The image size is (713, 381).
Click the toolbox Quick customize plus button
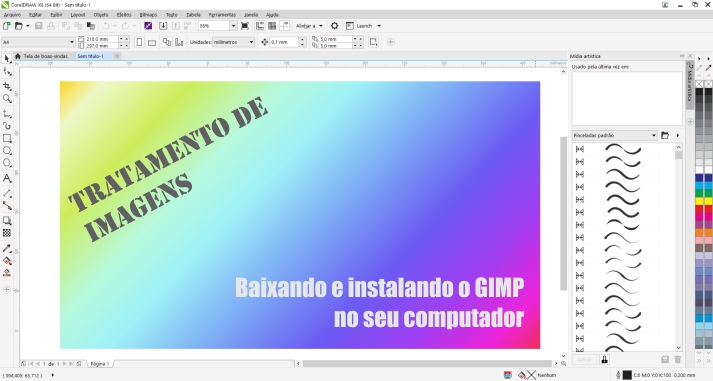click(7, 289)
